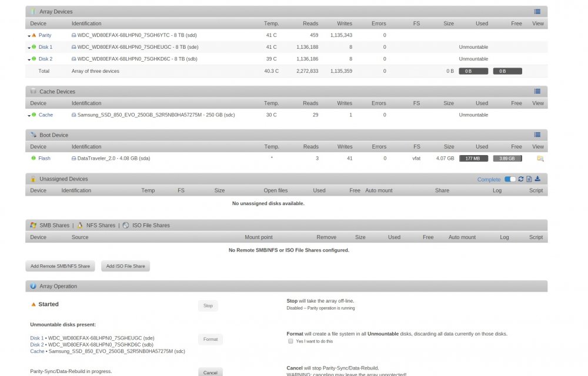Click Flash file system 'vfat' cell
Screen dimensions: 588x376
416,159
